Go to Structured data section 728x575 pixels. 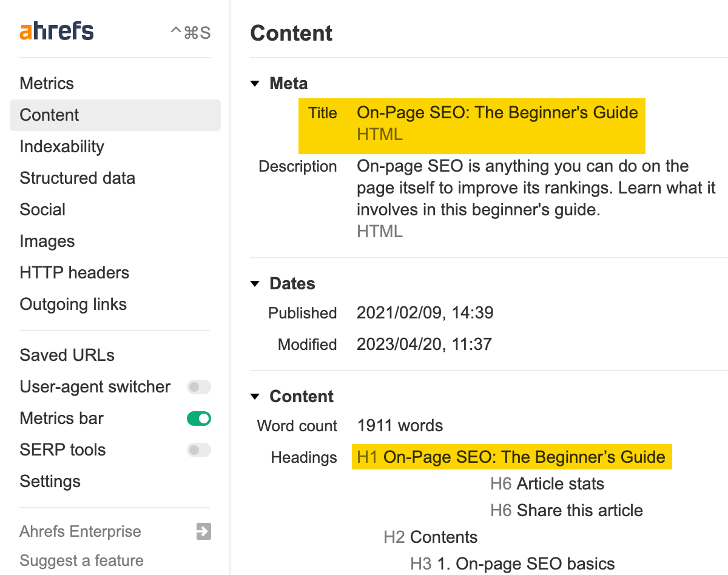pos(77,178)
